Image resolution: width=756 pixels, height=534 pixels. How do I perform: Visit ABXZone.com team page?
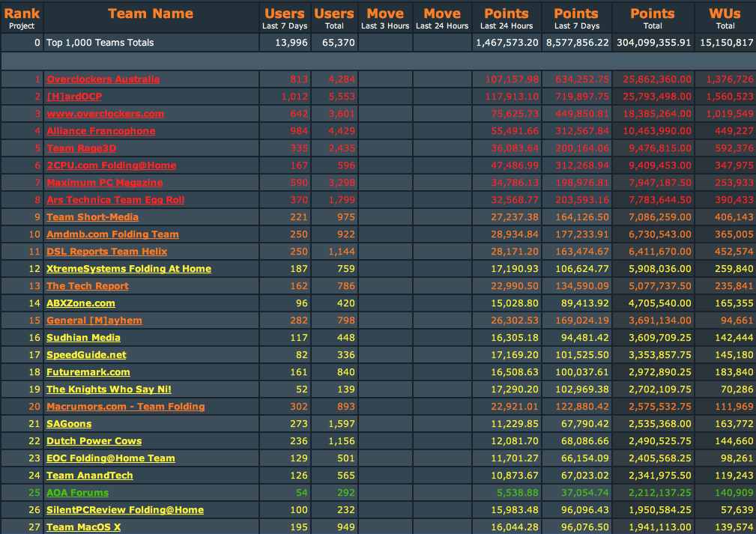pos(80,303)
